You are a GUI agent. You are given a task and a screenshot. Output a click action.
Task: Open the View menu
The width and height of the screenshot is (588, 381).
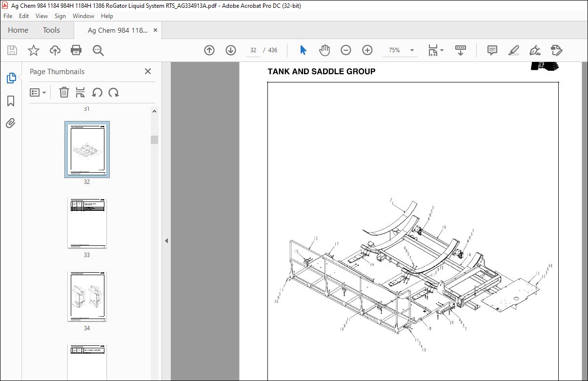click(42, 16)
